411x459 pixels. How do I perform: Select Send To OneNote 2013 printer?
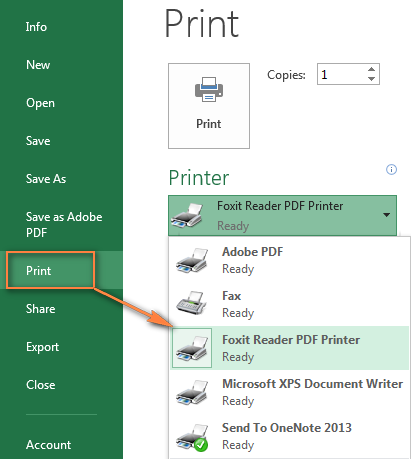(289, 436)
